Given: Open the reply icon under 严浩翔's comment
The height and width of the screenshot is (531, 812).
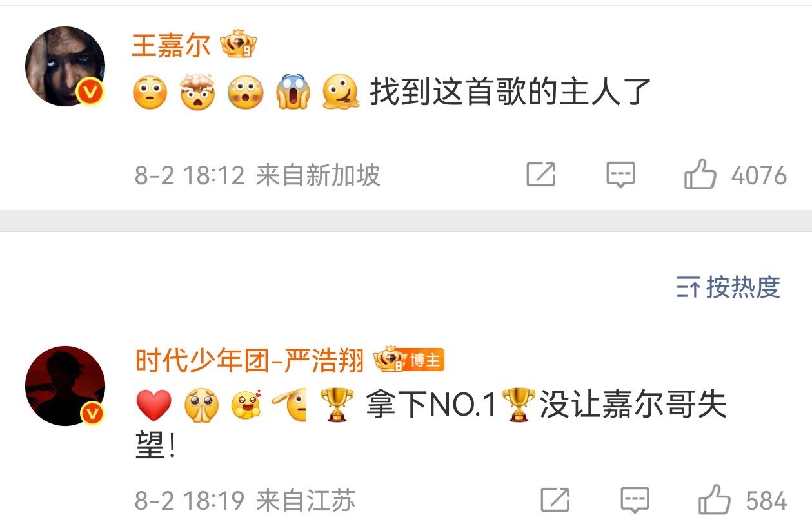Looking at the screenshot, I should [x=635, y=500].
